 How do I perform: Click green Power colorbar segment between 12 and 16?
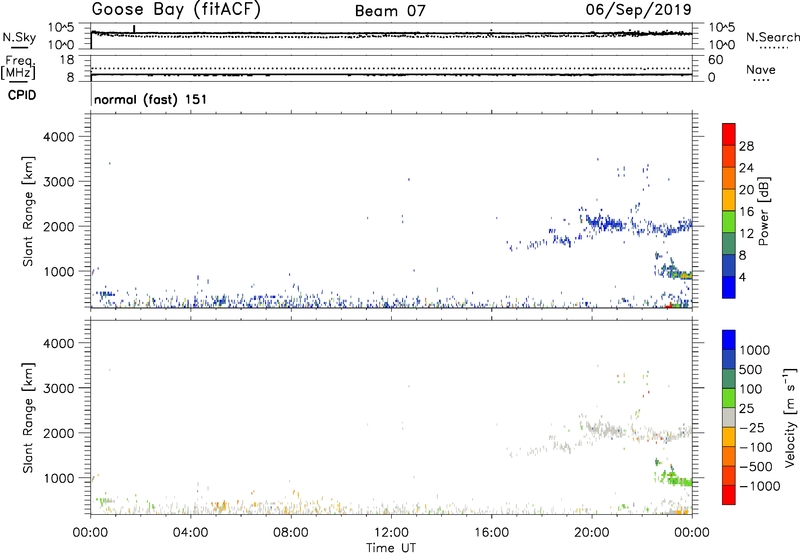tap(729, 221)
